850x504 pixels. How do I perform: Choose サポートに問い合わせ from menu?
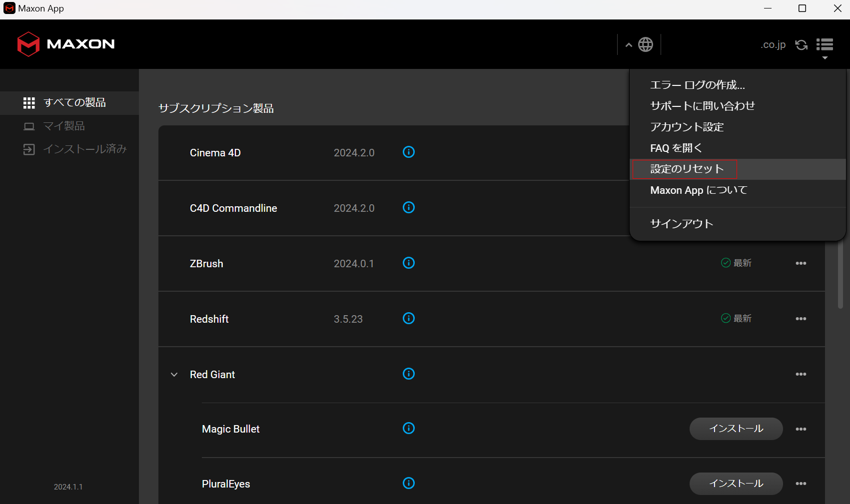click(738, 106)
